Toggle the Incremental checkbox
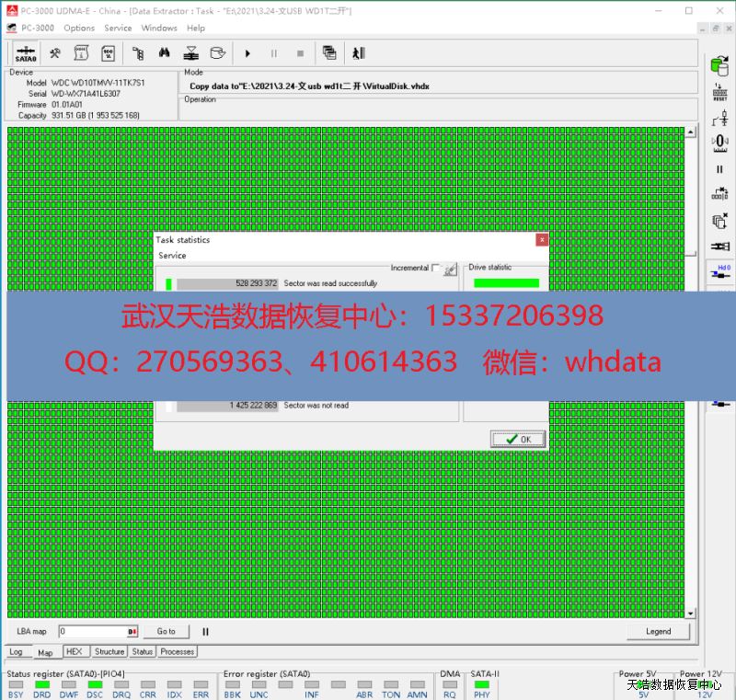This screenshot has width=736, height=700. 436,268
